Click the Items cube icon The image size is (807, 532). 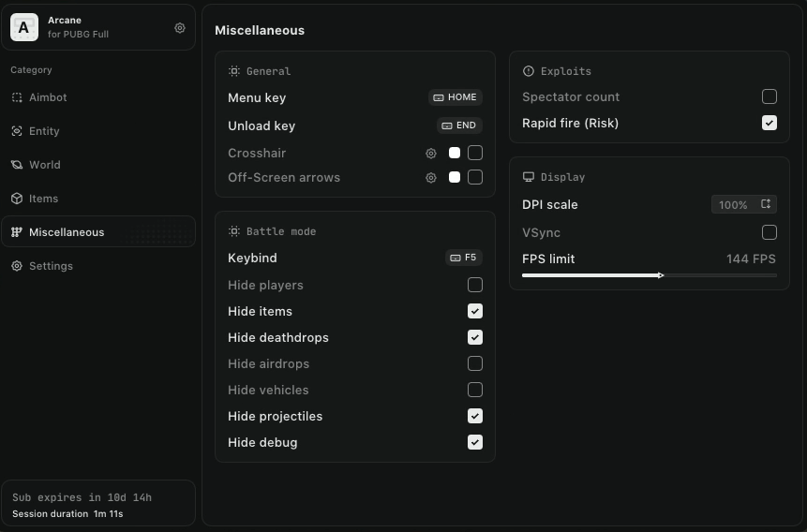pyautogui.click(x=17, y=199)
